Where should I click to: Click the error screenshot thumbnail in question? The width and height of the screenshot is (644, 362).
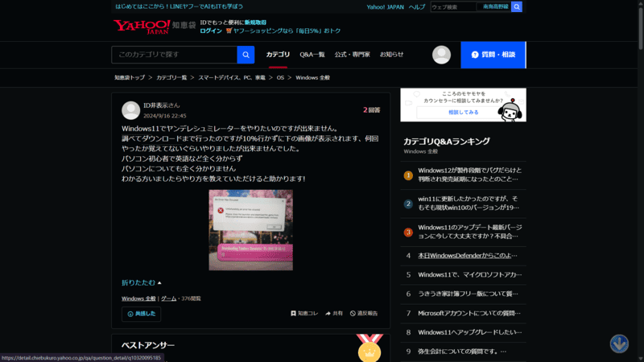pyautogui.click(x=250, y=230)
